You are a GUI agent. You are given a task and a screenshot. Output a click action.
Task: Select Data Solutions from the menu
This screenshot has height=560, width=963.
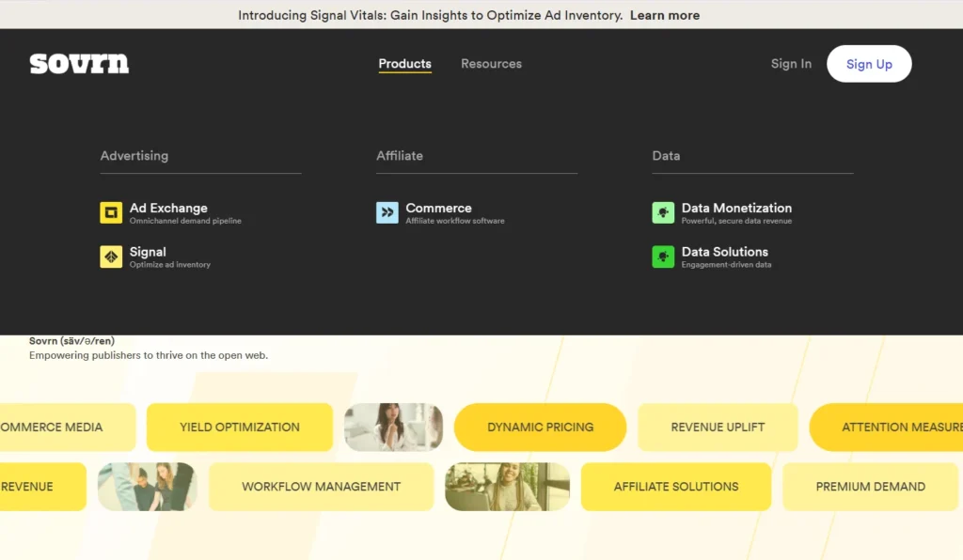coord(725,252)
